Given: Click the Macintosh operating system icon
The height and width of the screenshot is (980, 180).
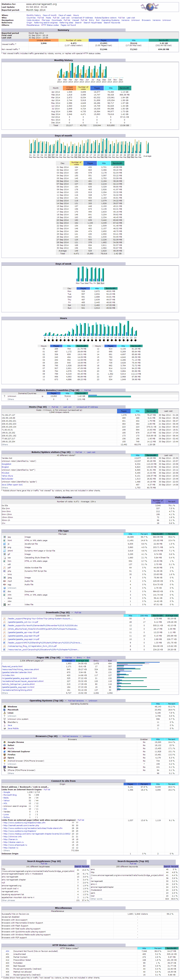Looking at the screenshot, I should click(4, 710).
